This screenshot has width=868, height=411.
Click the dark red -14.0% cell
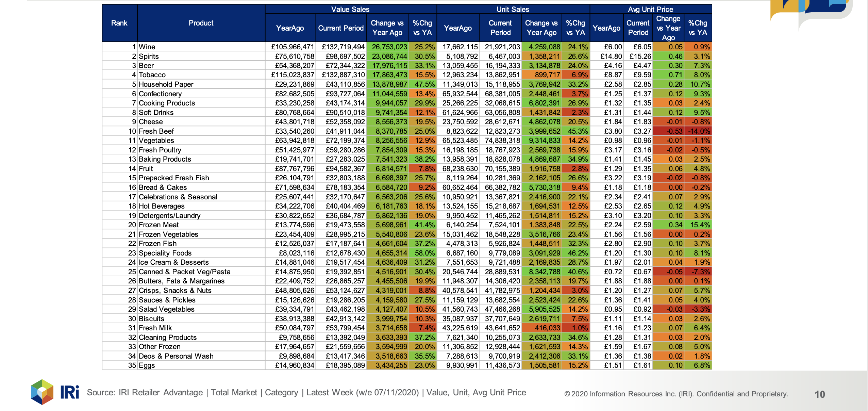pyautogui.click(x=698, y=131)
